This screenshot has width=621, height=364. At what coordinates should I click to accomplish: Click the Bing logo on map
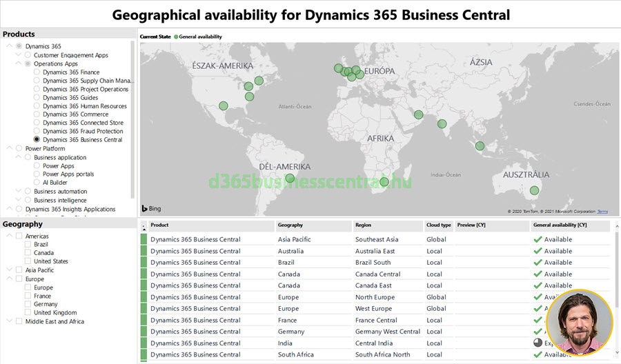152,208
